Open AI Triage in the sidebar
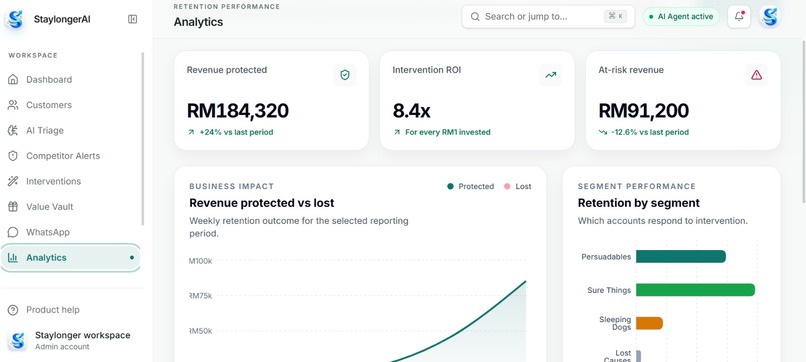Screen dimensions: 806x362 (x=70, y=131)
